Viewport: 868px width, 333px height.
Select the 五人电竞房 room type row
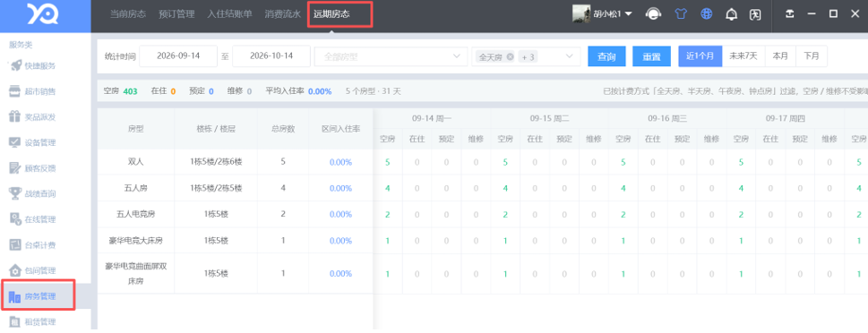[135, 214]
